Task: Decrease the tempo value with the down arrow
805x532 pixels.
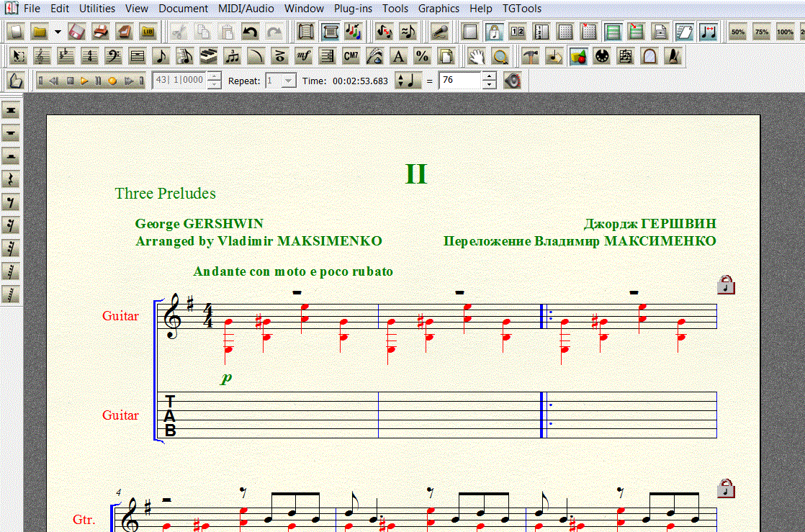Action: (490, 85)
